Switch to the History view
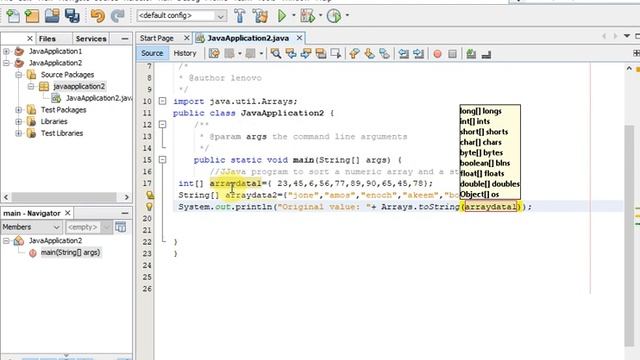Image resolution: width=640 pixels, height=360 pixels. 185,53
